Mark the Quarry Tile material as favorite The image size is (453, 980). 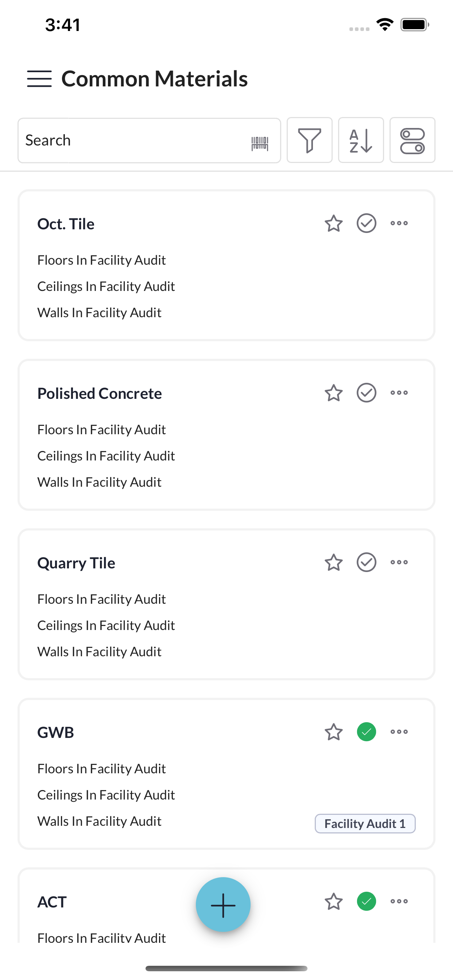click(333, 562)
